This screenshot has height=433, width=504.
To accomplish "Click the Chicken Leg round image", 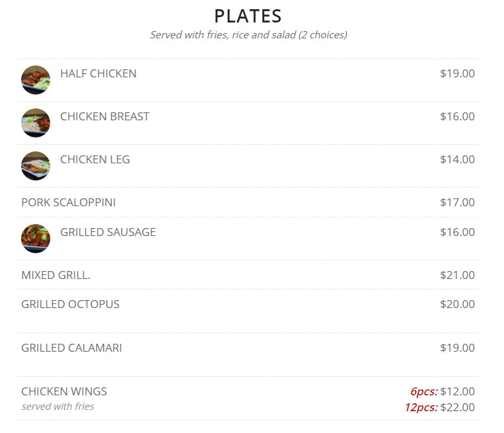I will tap(36, 166).
